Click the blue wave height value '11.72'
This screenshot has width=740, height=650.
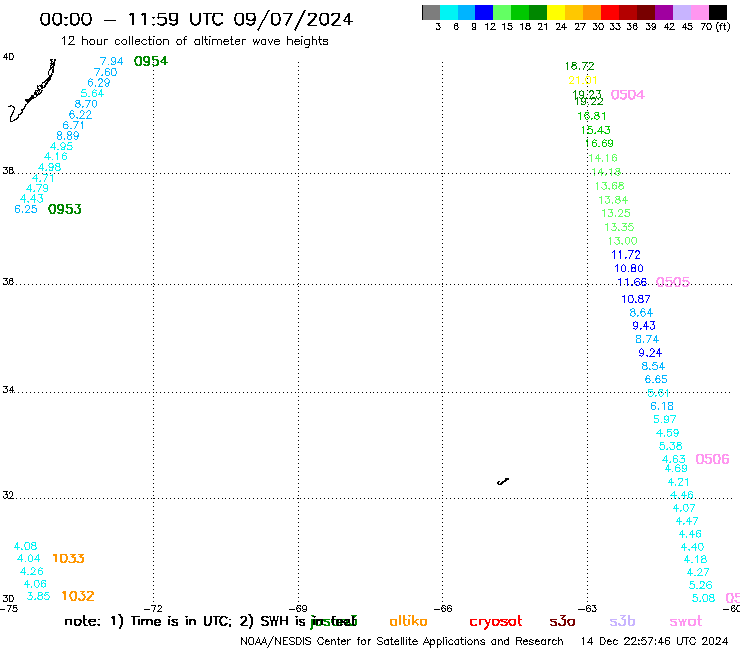tap(626, 255)
